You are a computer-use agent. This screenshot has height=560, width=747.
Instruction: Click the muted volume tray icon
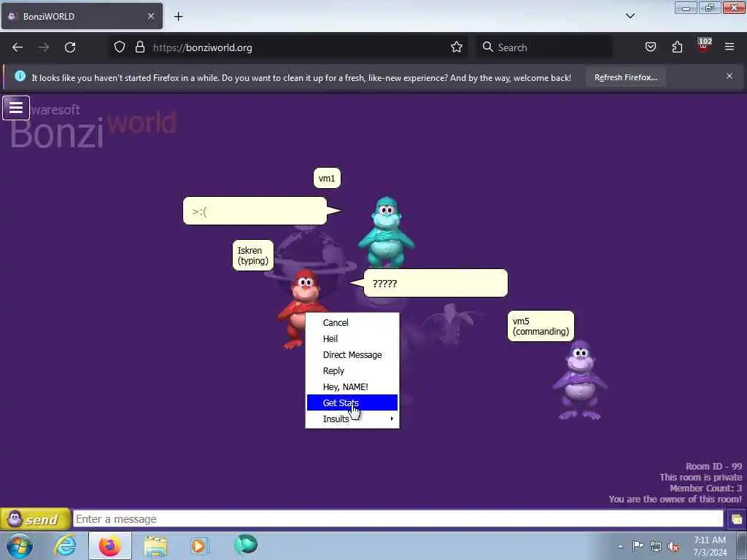[x=673, y=546]
